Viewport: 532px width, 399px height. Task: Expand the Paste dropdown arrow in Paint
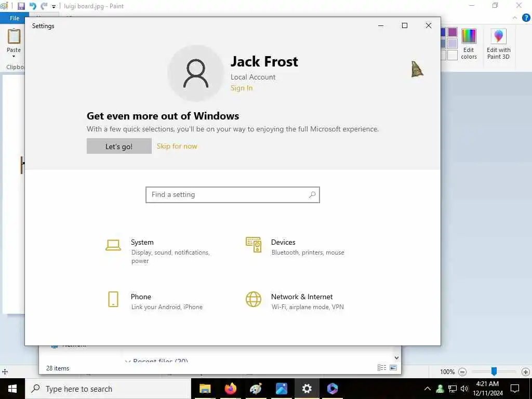click(14, 56)
